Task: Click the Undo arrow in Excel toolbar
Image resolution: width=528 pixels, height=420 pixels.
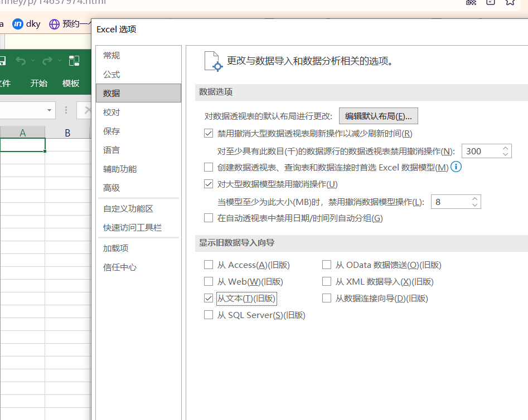Action: tap(21, 61)
